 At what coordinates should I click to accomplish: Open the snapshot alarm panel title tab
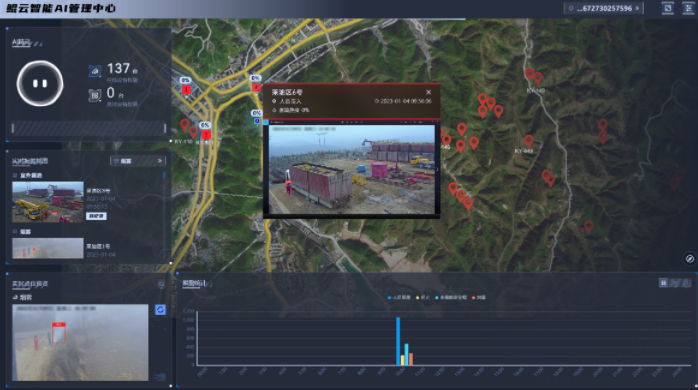click(30, 161)
